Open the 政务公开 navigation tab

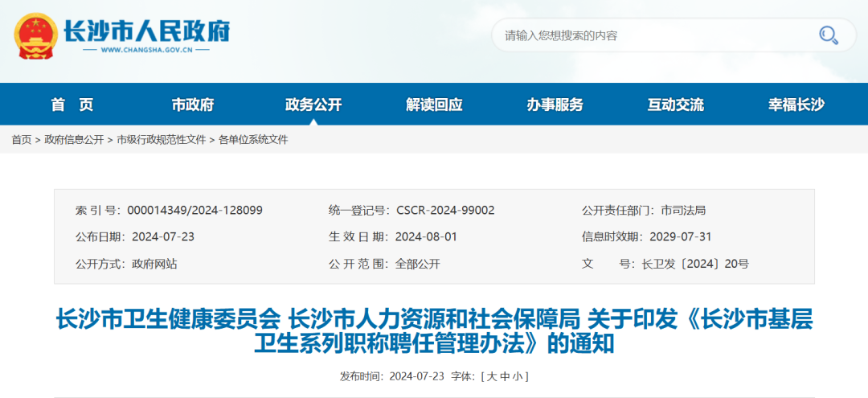tap(313, 104)
